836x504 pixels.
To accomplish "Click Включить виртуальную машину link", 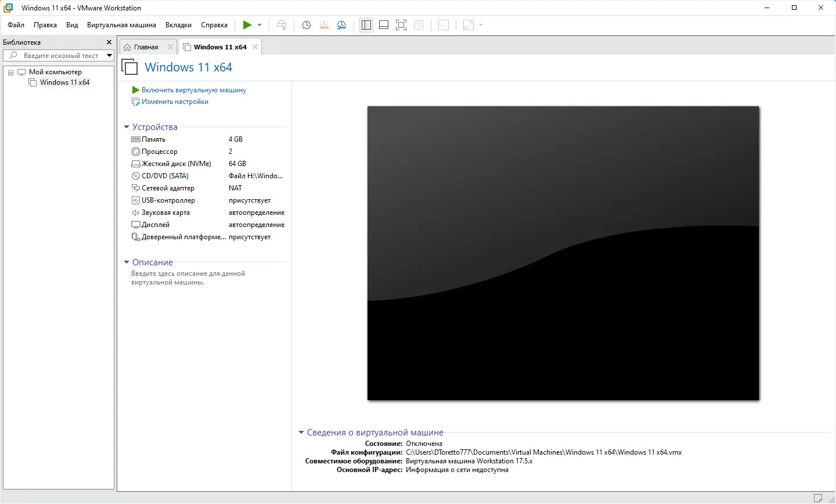I will [x=194, y=90].
